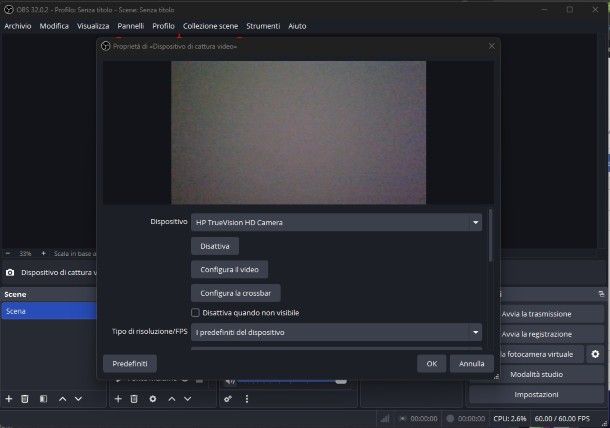Open advanced audio properties gears icon
Image resolution: width=610 pixels, height=428 pixels.
point(228,399)
